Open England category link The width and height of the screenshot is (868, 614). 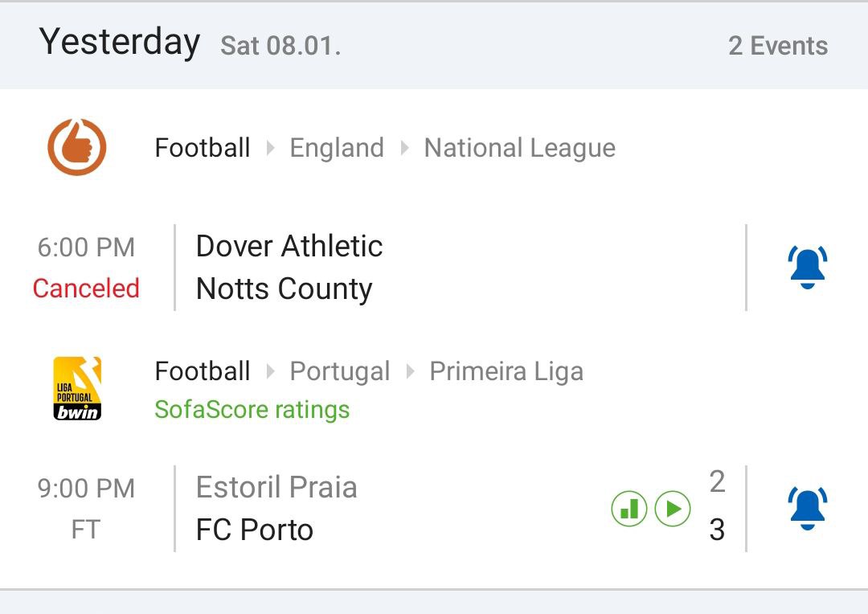tap(337, 148)
